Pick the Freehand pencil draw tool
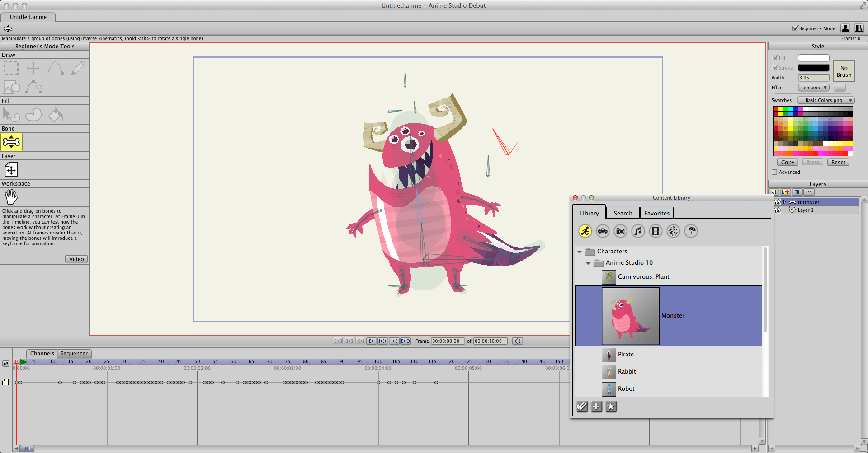 pos(78,68)
